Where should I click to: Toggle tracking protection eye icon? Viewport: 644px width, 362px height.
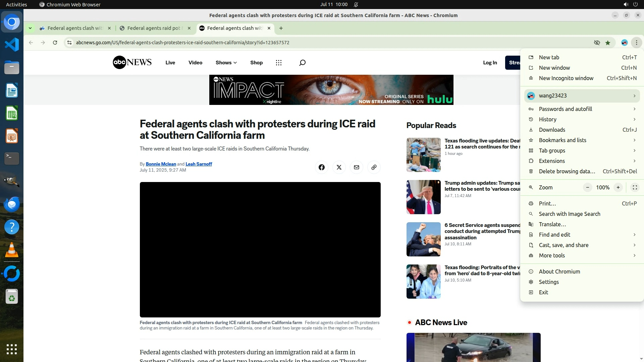click(x=597, y=43)
